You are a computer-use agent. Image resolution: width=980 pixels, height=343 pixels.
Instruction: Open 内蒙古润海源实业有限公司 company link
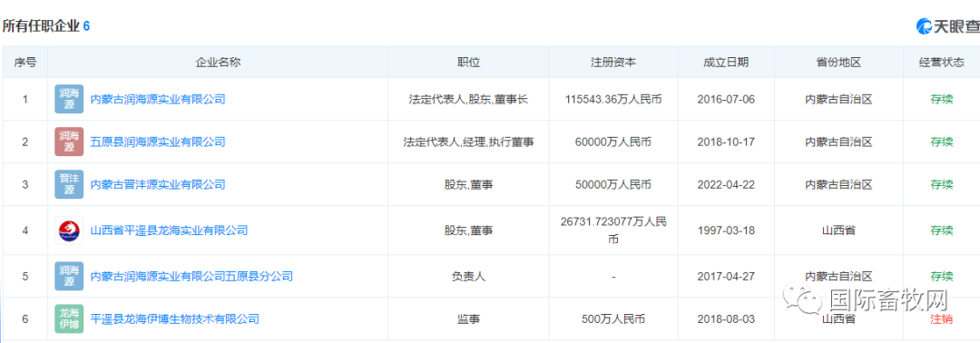pos(158,99)
